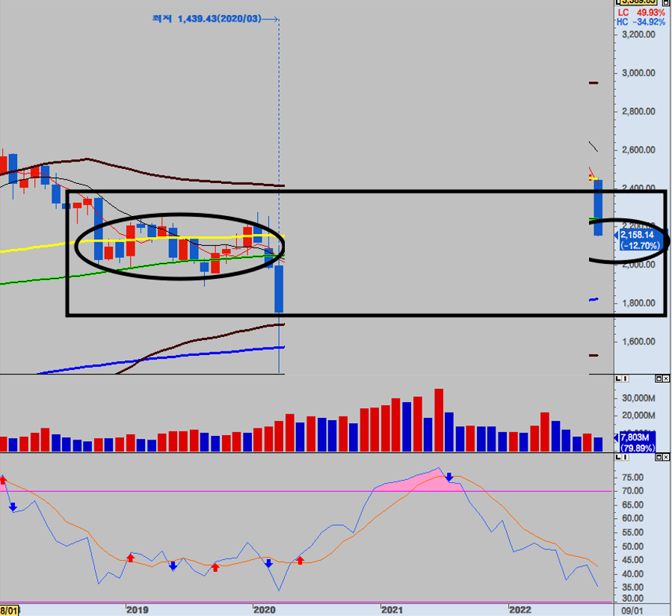Click the 50.00 oscillator axis label
Image resolution: width=672 pixels, height=616 pixels.
click(x=633, y=546)
